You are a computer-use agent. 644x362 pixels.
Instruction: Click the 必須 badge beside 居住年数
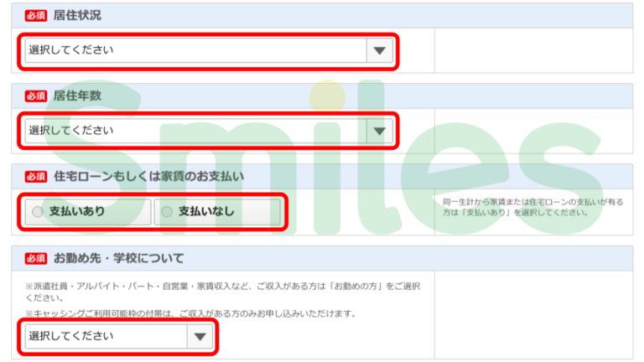click(x=36, y=96)
